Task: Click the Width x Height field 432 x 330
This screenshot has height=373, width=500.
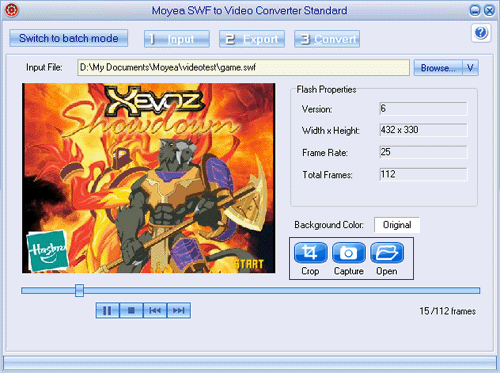Action: (x=423, y=130)
